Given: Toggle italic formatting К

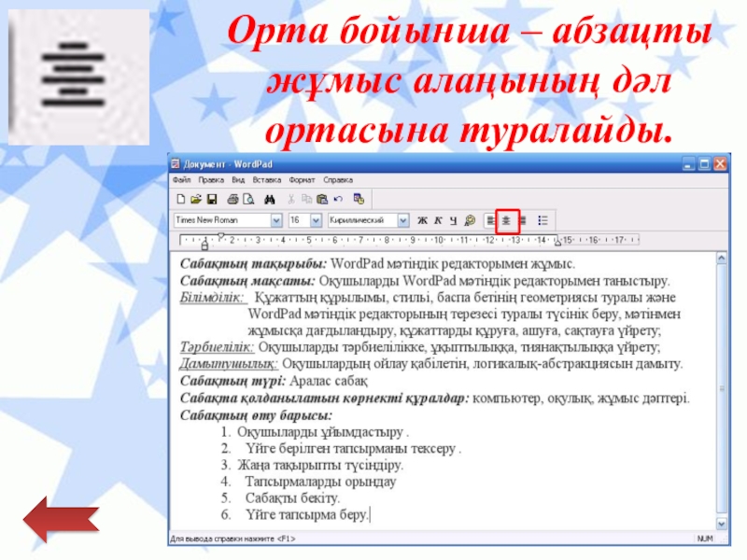Looking at the screenshot, I should [438, 220].
